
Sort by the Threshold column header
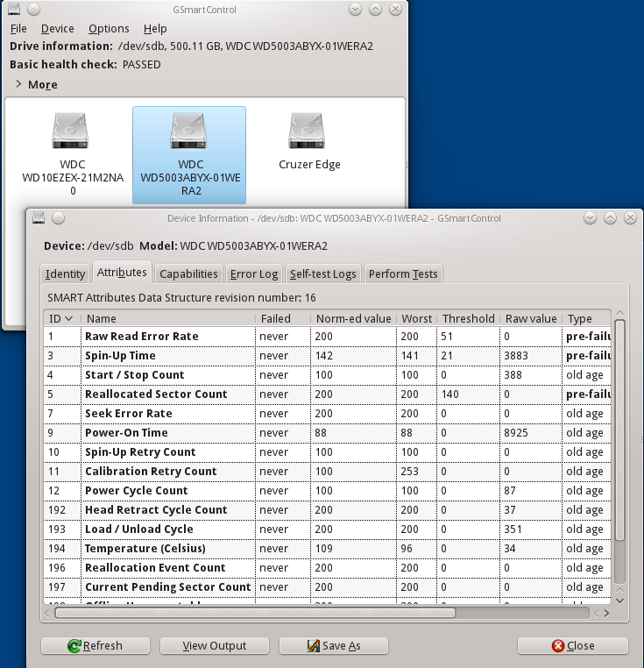tap(468, 319)
